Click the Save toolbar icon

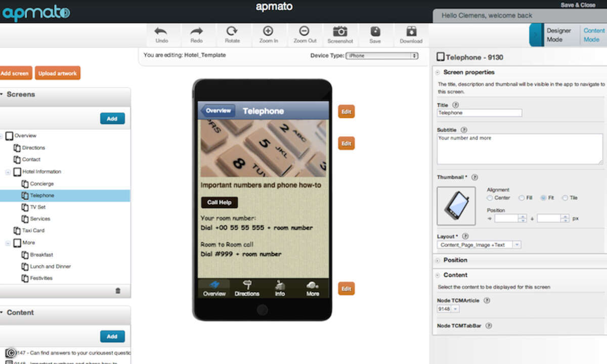pyautogui.click(x=375, y=35)
